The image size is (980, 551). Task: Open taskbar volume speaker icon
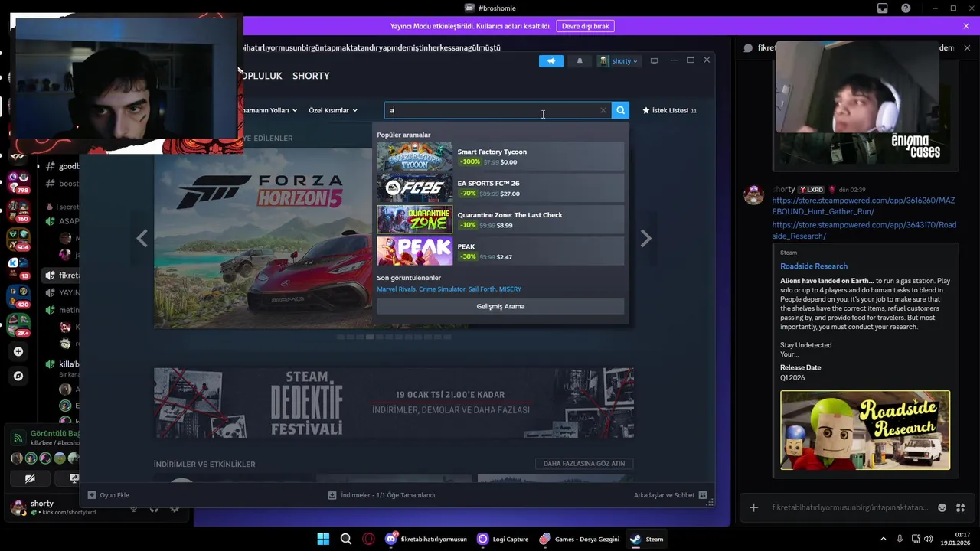coord(929,539)
